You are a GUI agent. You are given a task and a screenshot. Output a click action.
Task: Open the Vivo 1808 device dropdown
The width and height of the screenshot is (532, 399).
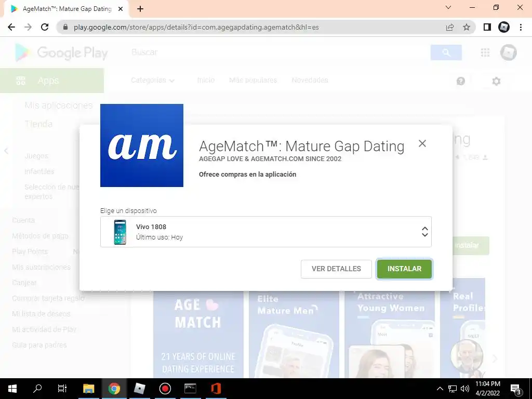pos(265,232)
